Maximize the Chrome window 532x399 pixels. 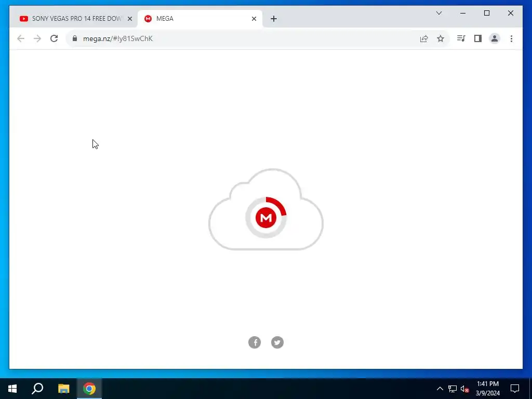click(x=486, y=13)
